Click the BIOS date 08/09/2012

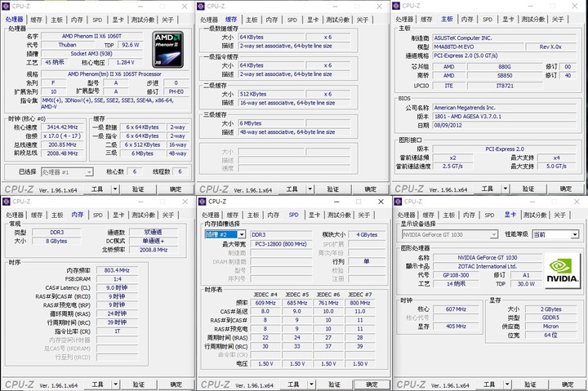coord(505,125)
